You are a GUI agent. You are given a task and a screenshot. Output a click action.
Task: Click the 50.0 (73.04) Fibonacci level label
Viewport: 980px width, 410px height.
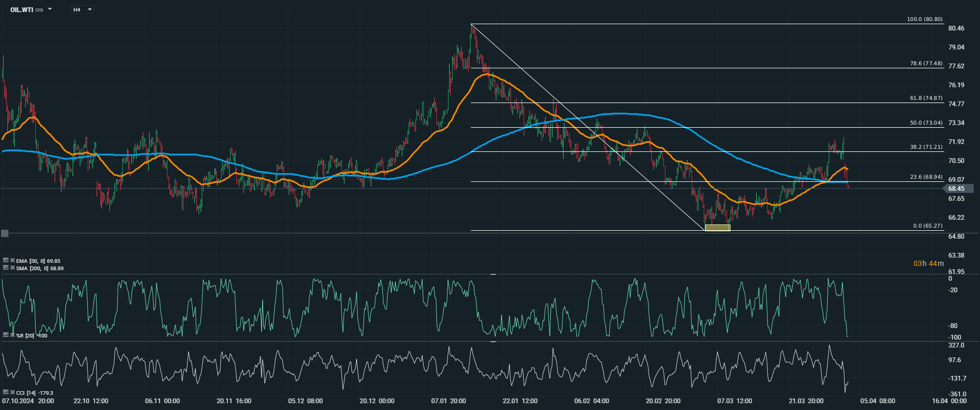(x=926, y=123)
